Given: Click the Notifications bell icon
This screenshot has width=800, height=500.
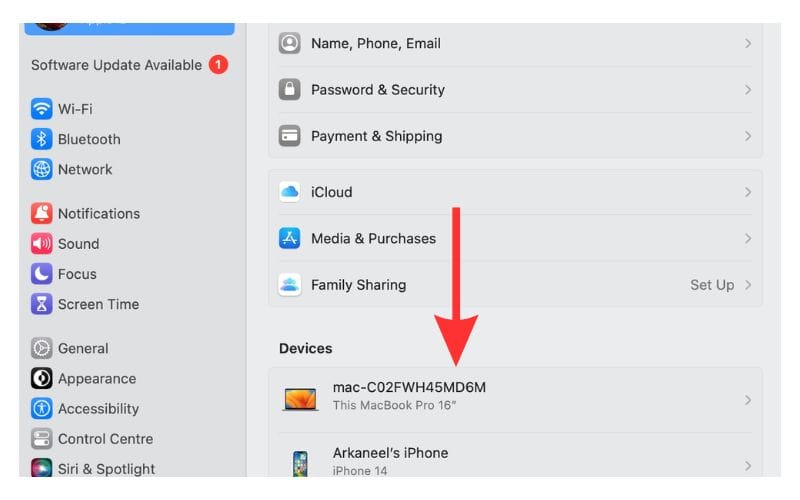Looking at the screenshot, I should (42, 213).
